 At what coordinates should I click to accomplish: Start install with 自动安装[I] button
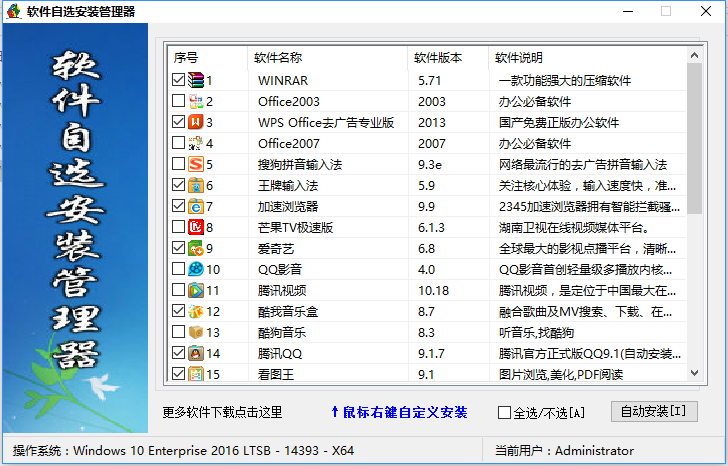pos(654,412)
